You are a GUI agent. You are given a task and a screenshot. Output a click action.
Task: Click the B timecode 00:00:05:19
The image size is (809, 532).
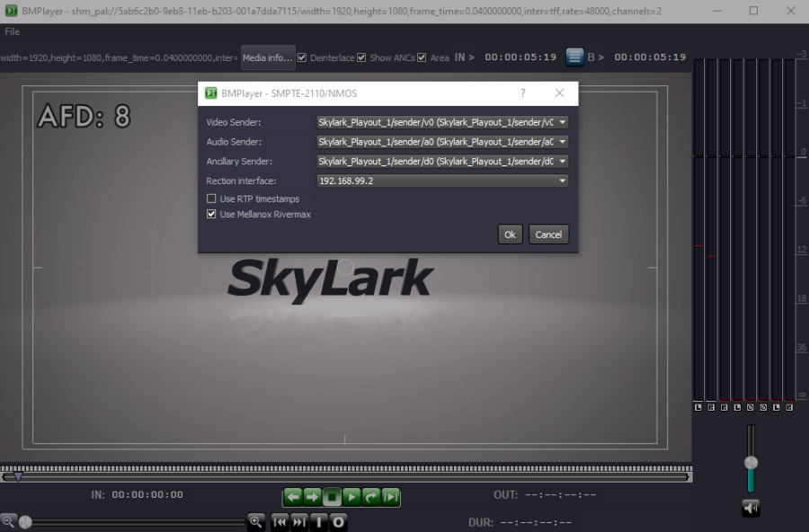click(650, 58)
